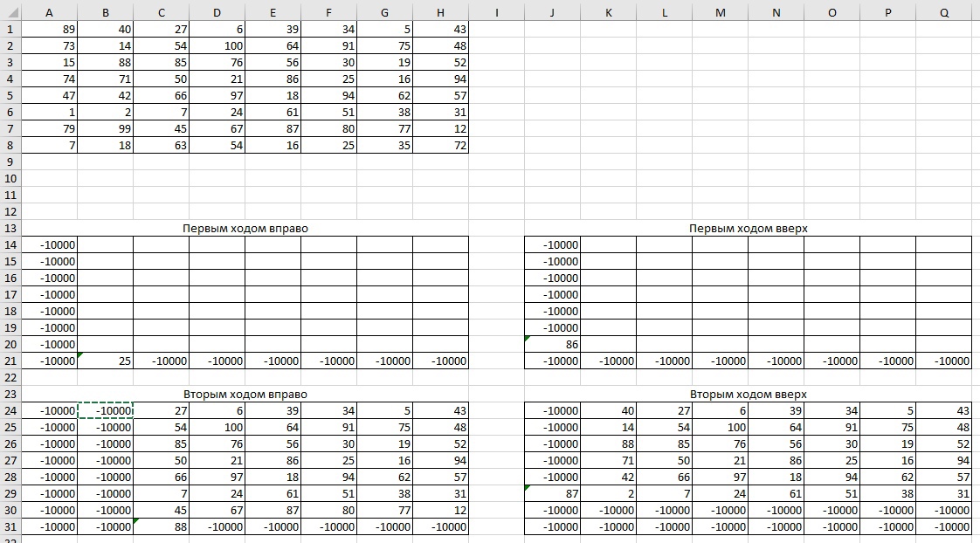The height and width of the screenshot is (543, 980).
Task: Click the column Q header
Action: click(x=944, y=12)
